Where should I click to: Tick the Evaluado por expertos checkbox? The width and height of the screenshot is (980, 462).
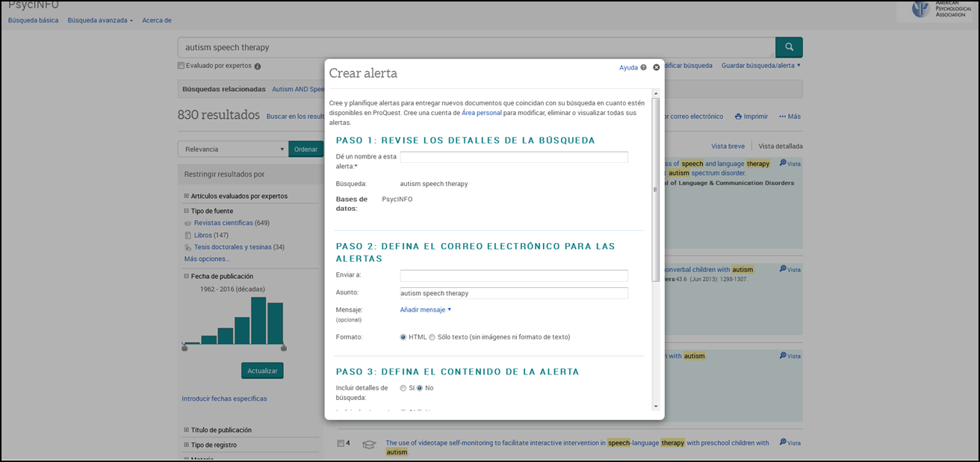point(181,66)
